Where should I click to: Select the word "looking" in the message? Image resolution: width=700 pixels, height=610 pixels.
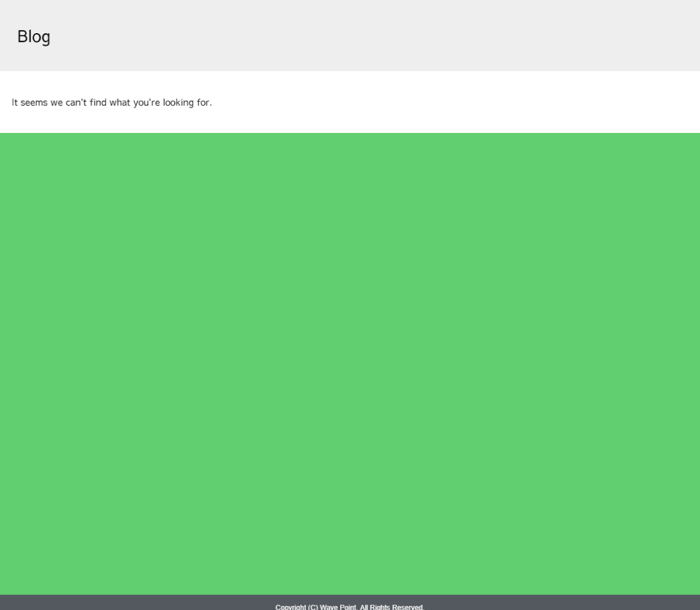178,103
